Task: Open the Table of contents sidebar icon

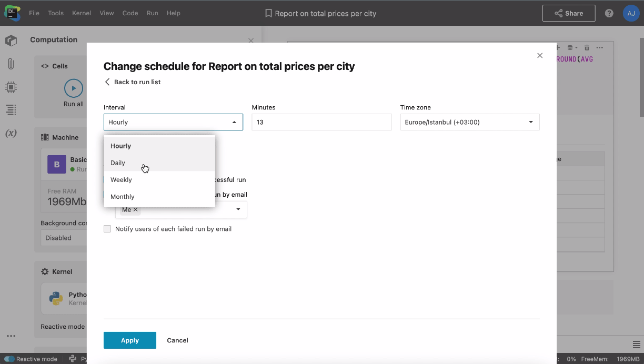Action: 11,110
